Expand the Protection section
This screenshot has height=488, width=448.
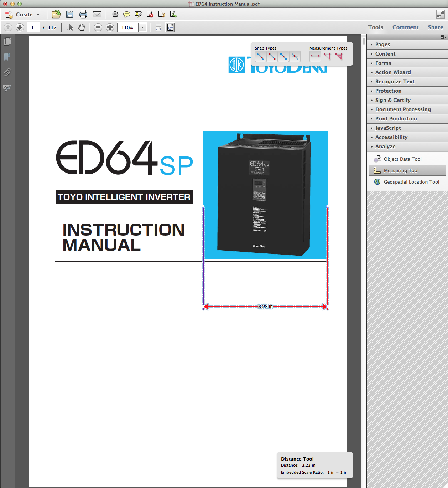(x=407, y=91)
